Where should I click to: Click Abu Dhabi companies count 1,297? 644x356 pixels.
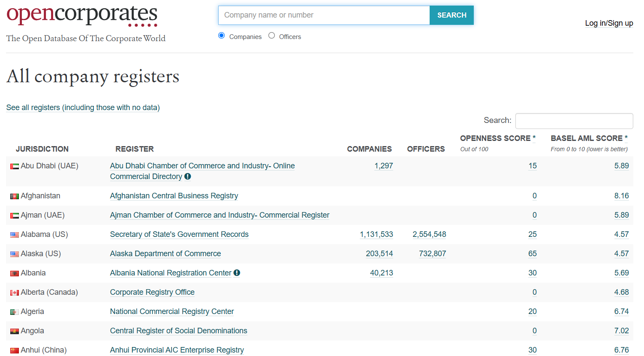coord(384,166)
